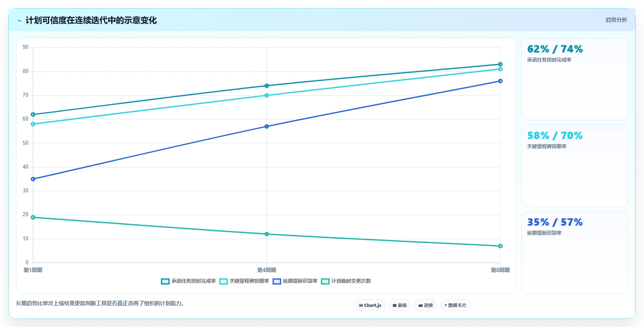
Task: Click the 延期提前识别率 caption in the third stat card
Action: tap(544, 233)
